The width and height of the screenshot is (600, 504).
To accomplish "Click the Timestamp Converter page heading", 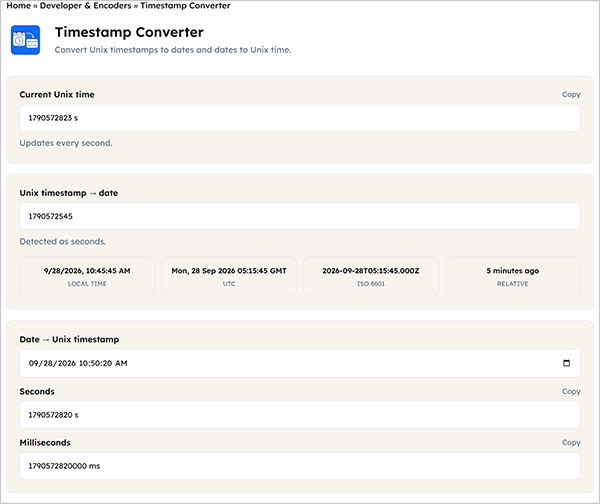I will 129,32.
